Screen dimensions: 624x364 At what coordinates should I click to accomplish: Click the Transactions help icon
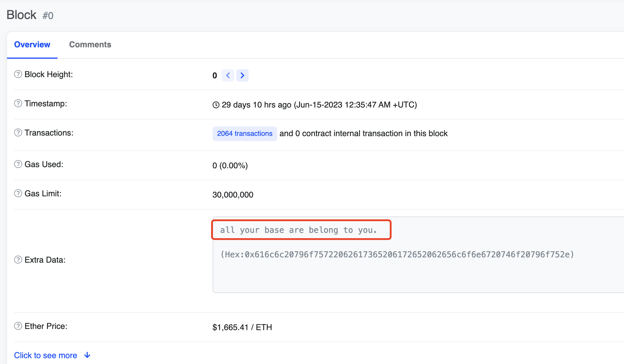[18, 133]
